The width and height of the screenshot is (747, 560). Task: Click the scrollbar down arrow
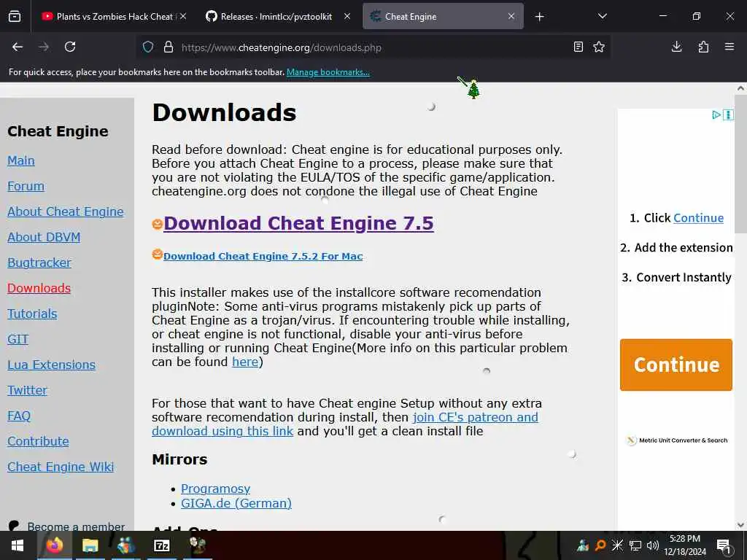[740, 525]
